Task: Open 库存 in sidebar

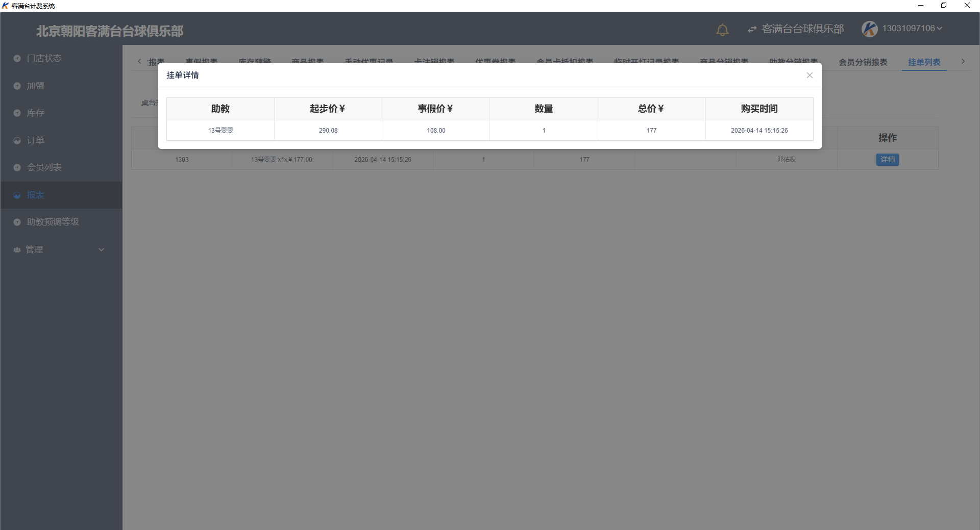Action: (61, 113)
